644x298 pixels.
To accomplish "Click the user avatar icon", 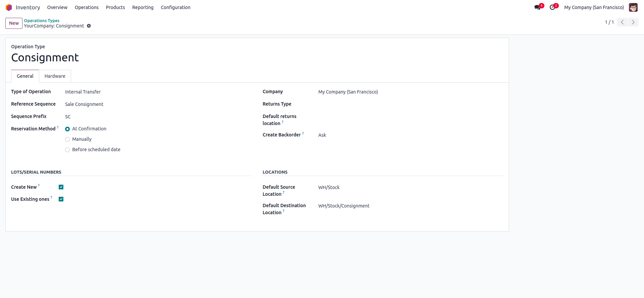I will tap(633, 7).
